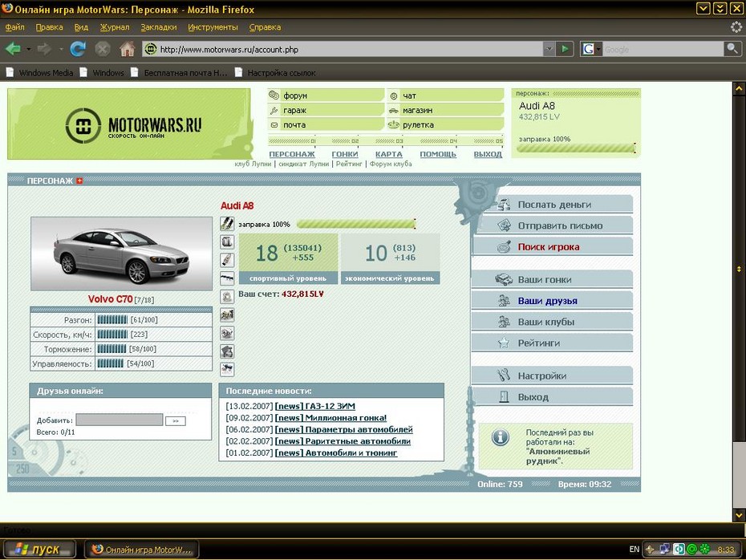Image resolution: width=746 pixels, height=560 pixels.
Task: Open the Рейтинг link under navigation
Action: click(x=349, y=164)
